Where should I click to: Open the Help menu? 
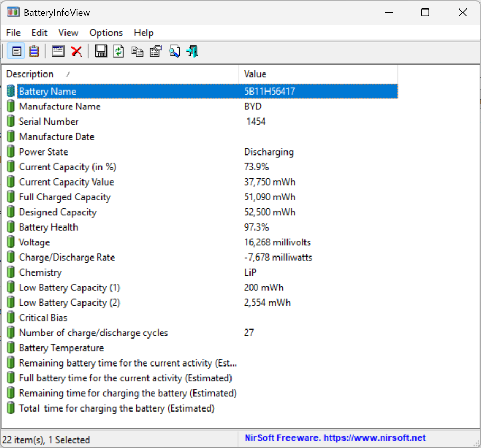coord(143,33)
